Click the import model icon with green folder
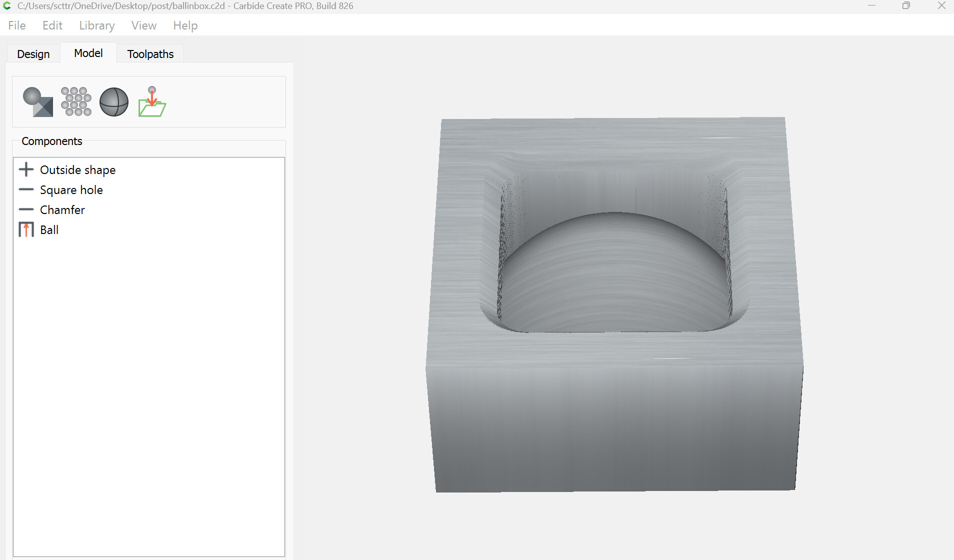The height and width of the screenshot is (560, 954). (152, 102)
